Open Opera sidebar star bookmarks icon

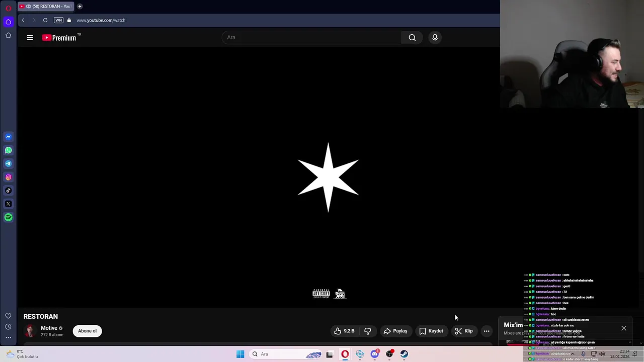click(8, 35)
